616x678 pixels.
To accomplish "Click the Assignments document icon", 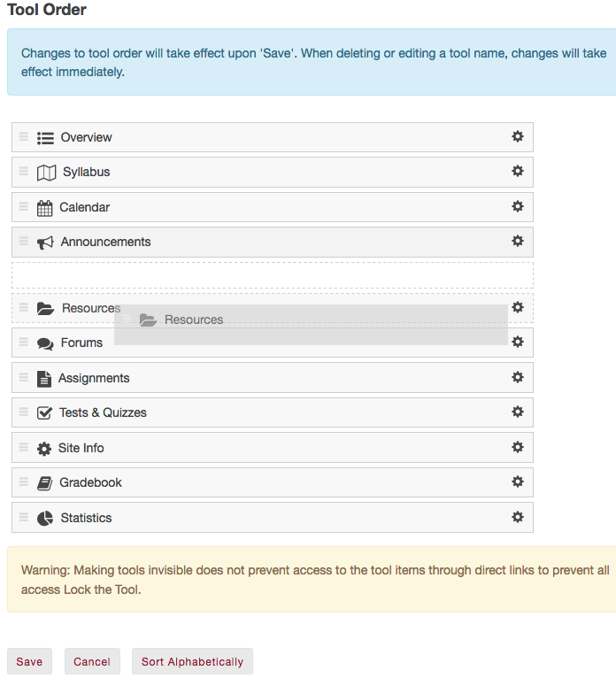I will 44,379.
